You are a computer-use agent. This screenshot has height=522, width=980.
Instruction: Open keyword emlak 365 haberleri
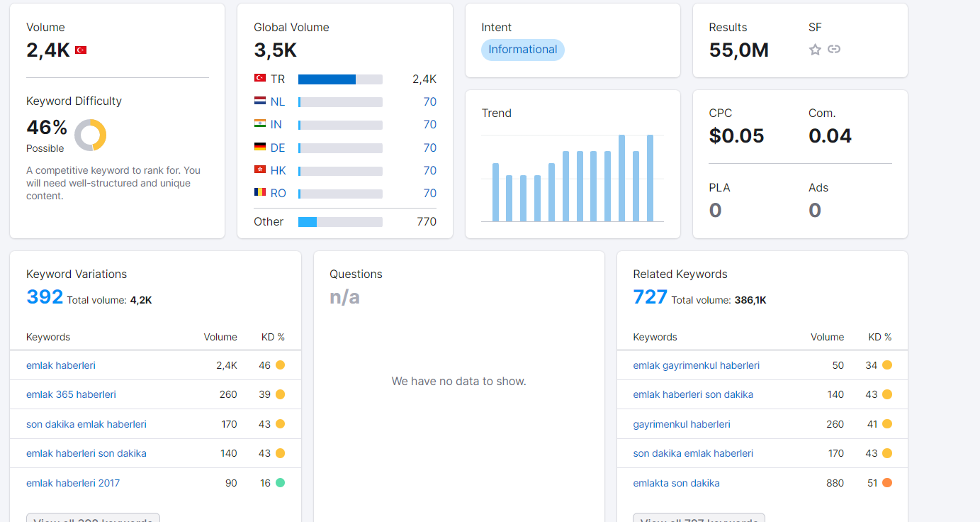click(71, 394)
